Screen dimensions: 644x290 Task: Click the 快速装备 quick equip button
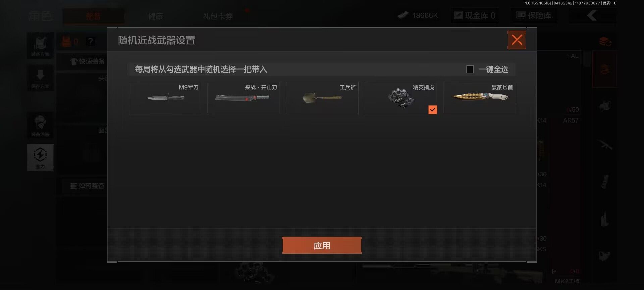tap(88, 61)
